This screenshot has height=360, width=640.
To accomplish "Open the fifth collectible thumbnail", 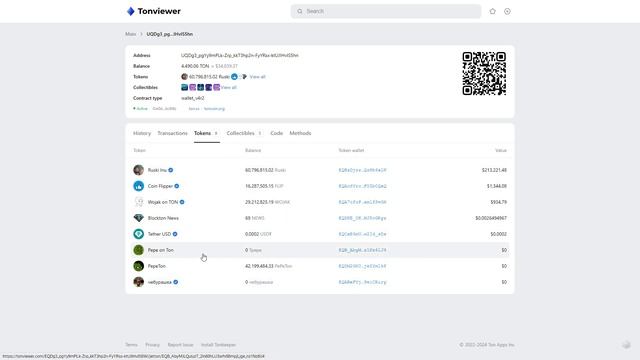I will [x=216, y=87].
